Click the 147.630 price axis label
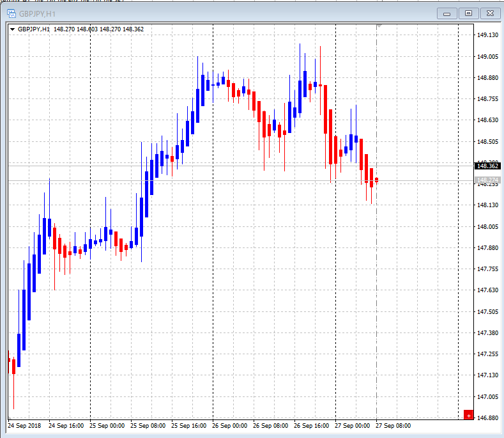The width and height of the screenshot is (504, 438). [487, 290]
